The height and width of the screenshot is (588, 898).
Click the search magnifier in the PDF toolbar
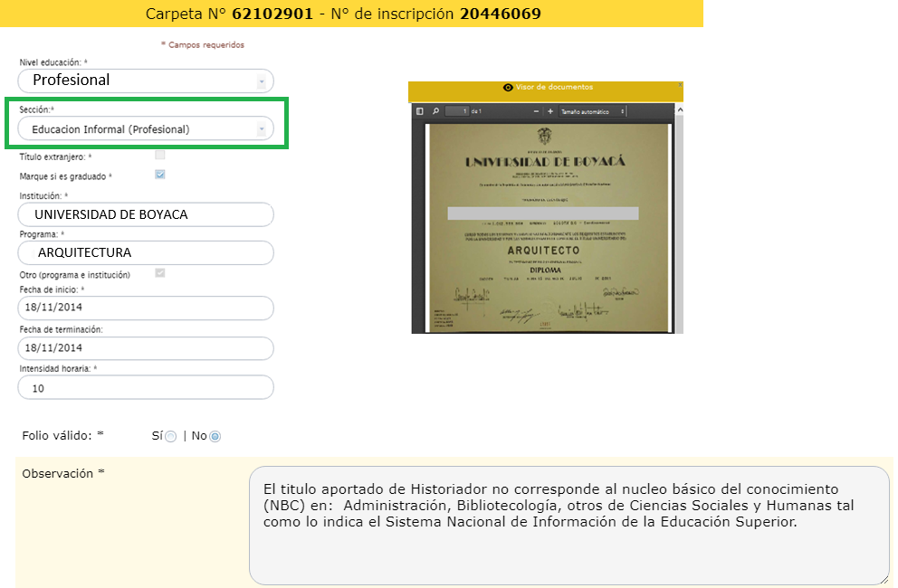(x=435, y=111)
